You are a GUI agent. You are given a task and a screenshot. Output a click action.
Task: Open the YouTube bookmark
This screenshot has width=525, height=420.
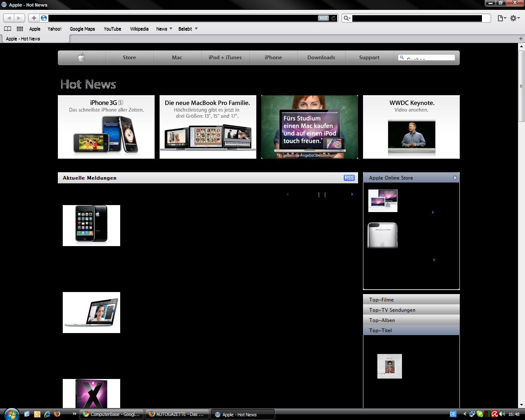[112, 29]
